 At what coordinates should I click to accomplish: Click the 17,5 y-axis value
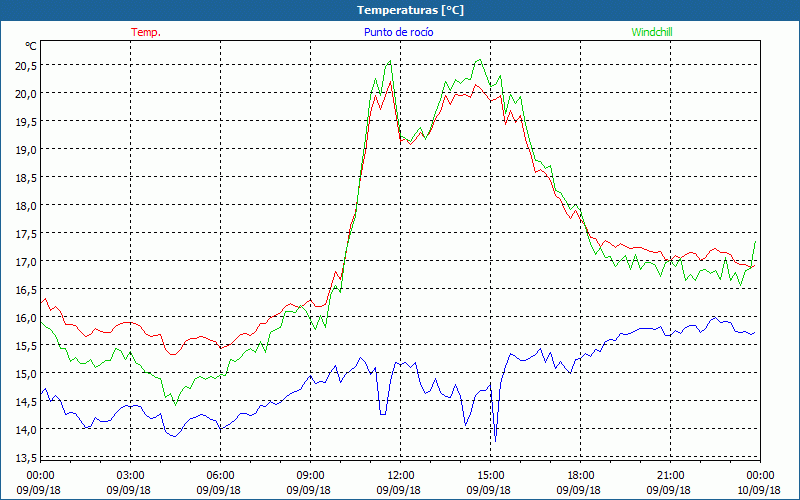[x=27, y=234]
